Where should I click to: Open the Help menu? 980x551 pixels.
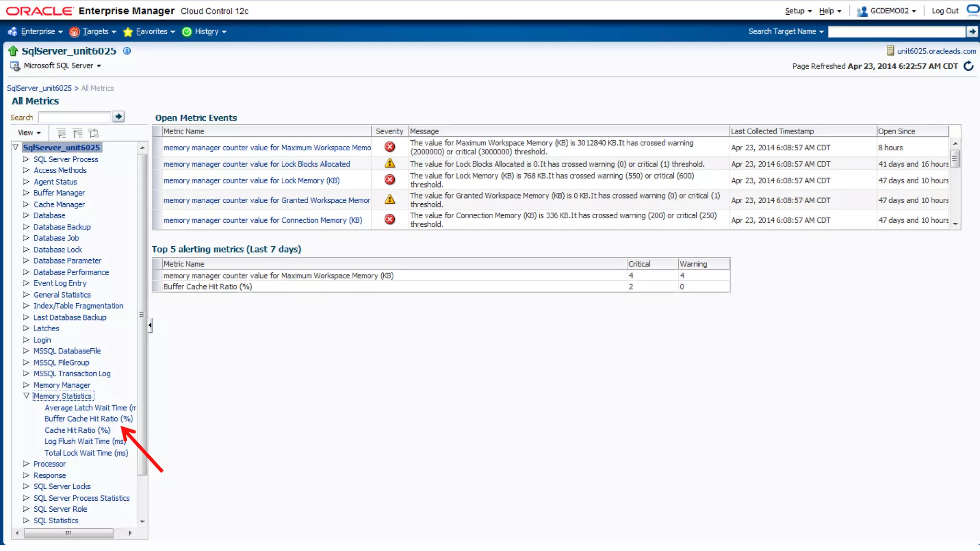tap(830, 11)
